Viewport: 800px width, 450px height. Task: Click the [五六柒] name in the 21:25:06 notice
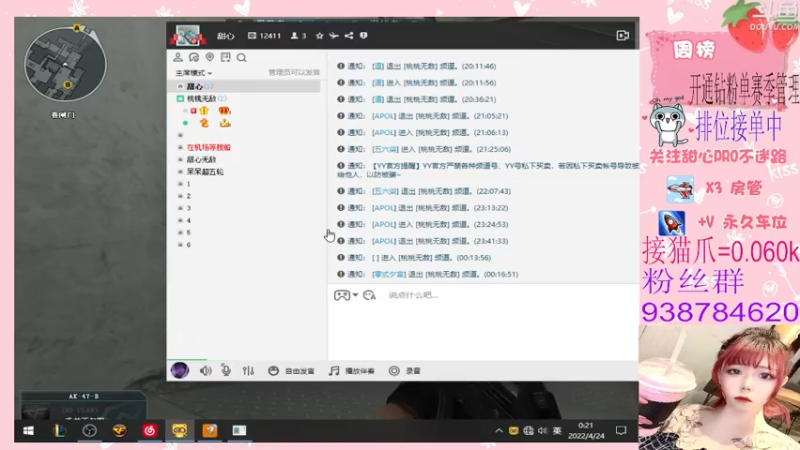click(x=385, y=149)
